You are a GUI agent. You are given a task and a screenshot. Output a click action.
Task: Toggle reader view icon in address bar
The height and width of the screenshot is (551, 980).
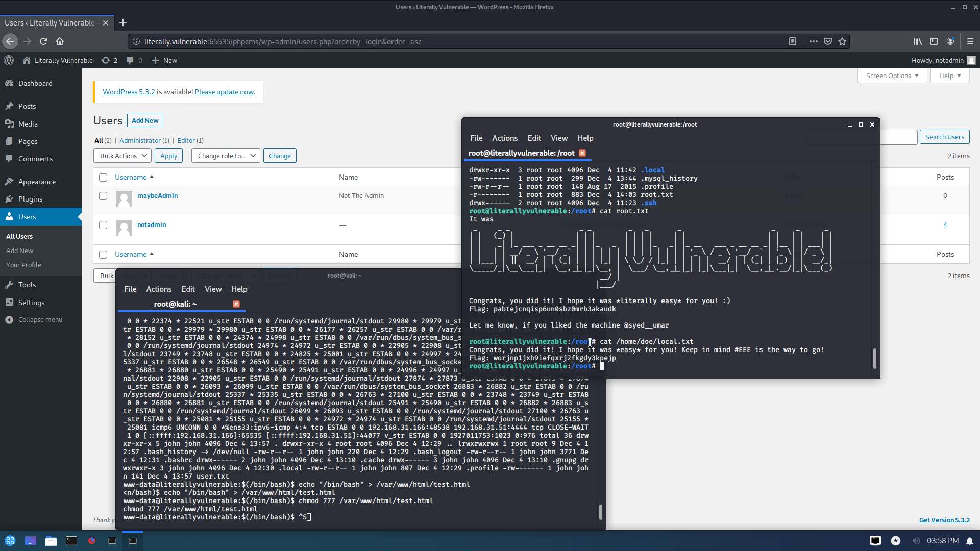[793, 41]
